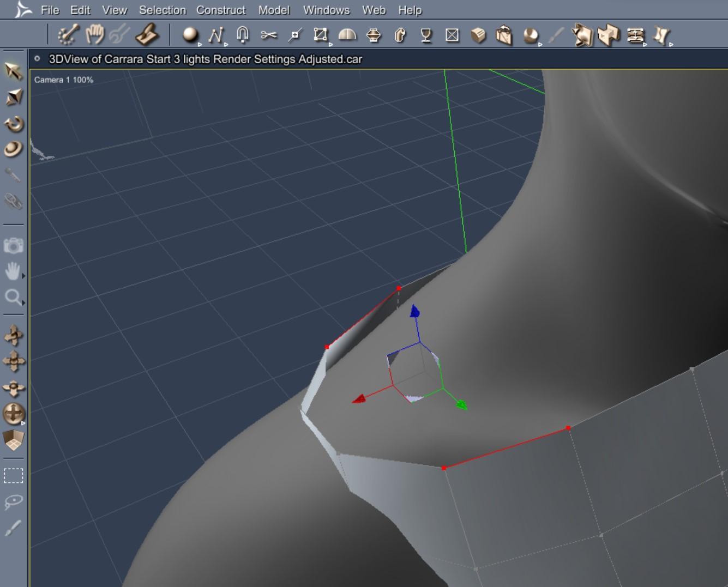Open the Help menu

[x=410, y=10]
